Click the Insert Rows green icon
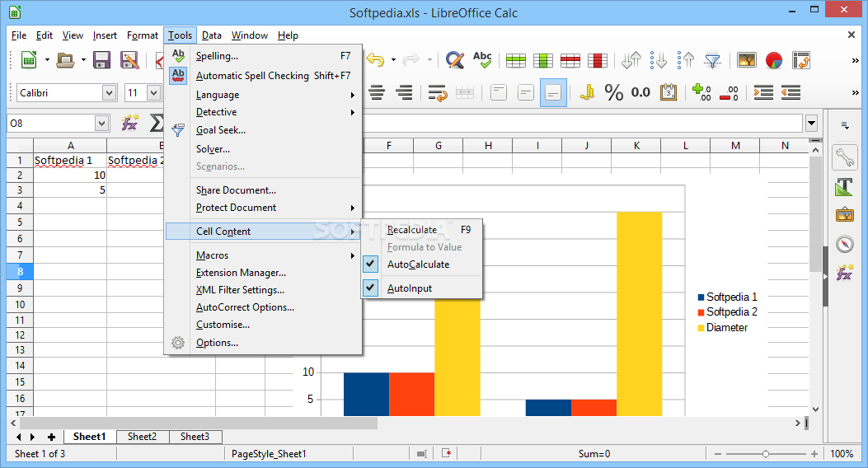 tap(515, 60)
